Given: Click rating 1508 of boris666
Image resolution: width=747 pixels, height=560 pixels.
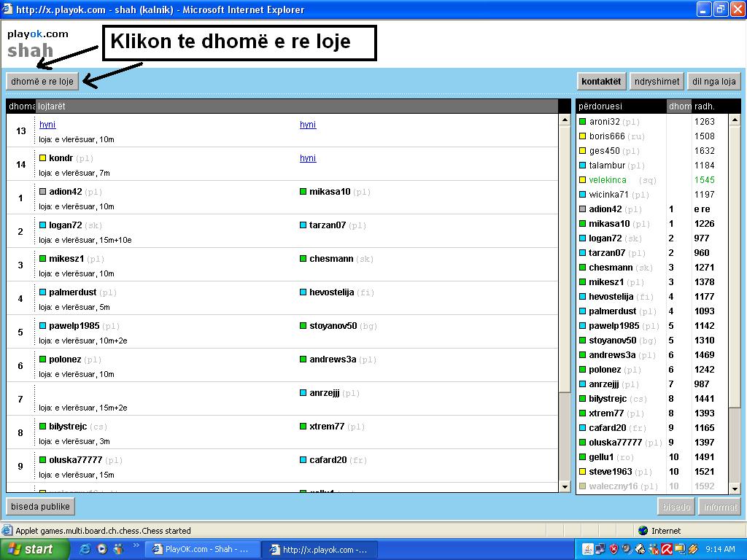Looking at the screenshot, I should coord(704,136).
